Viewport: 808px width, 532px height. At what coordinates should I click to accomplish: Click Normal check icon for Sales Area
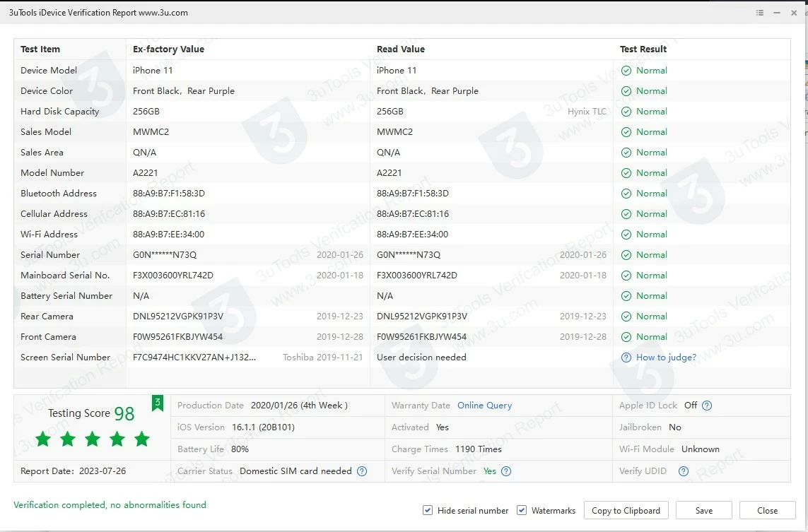(626, 153)
